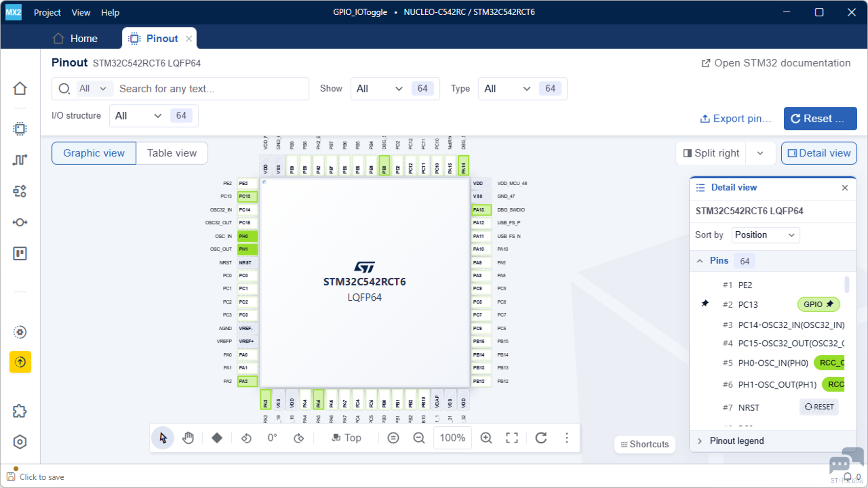Open the home icon in left sidebar
868x488 pixels.
(20, 89)
